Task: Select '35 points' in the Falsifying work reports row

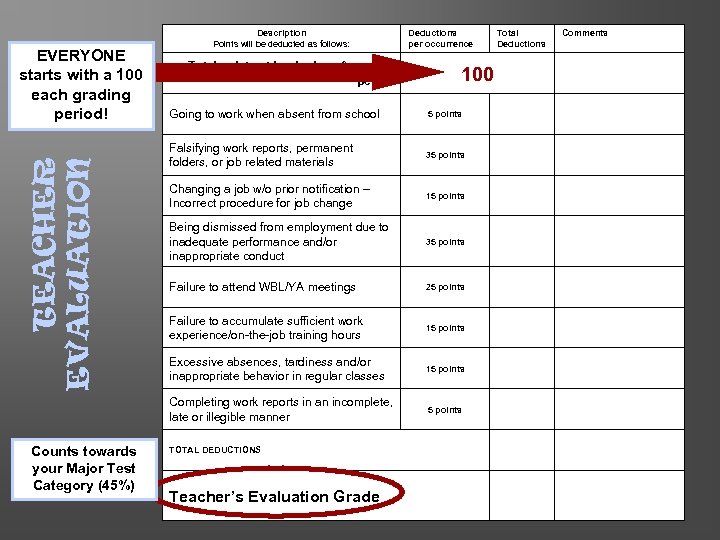Action: [444, 155]
